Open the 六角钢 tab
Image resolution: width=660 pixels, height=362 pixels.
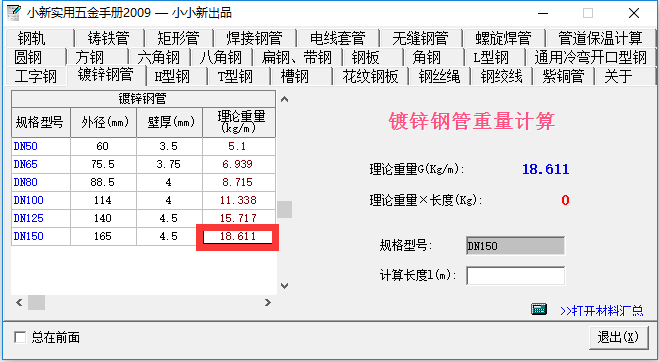[x=159, y=57]
